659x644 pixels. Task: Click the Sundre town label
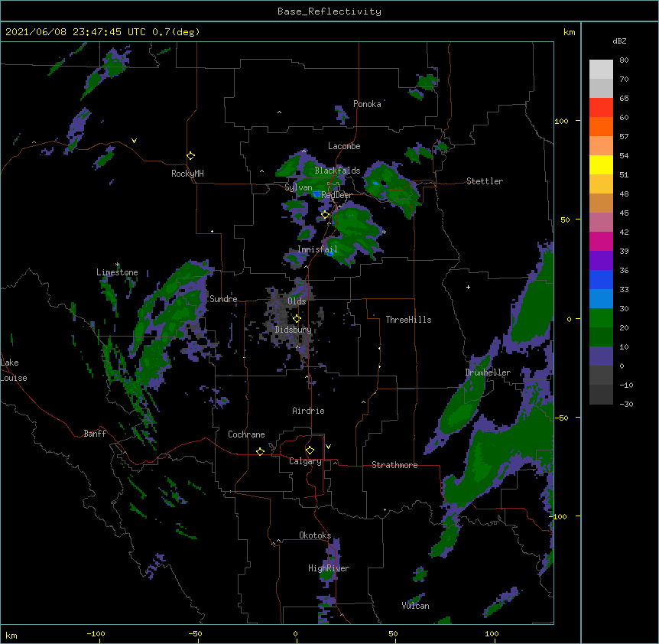(223, 299)
